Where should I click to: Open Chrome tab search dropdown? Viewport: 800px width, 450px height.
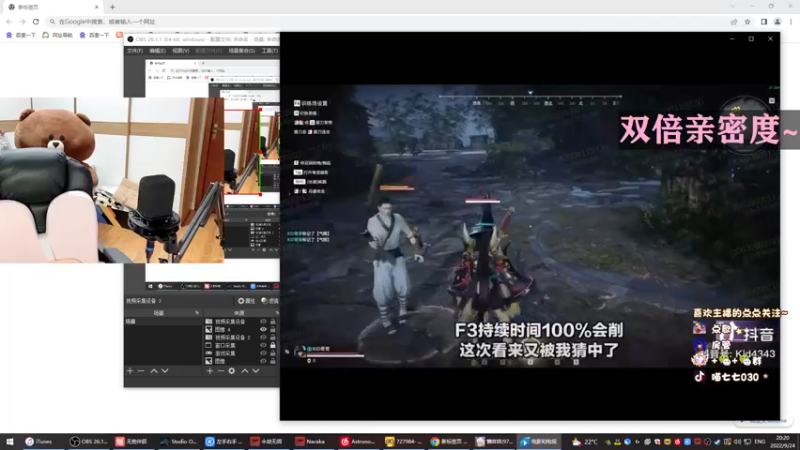pos(733,6)
